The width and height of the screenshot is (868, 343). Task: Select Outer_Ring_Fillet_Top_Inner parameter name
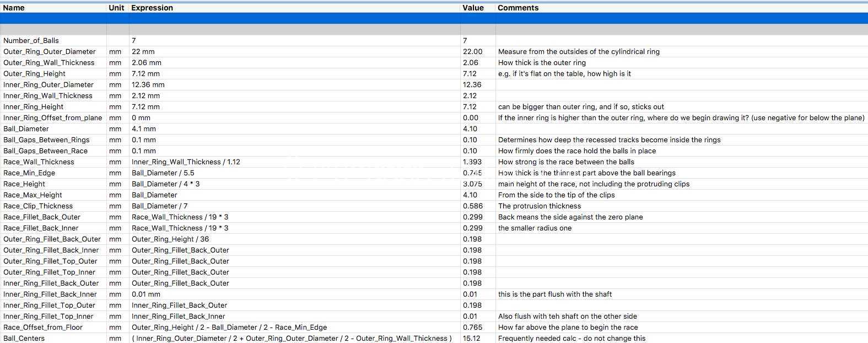click(x=49, y=272)
